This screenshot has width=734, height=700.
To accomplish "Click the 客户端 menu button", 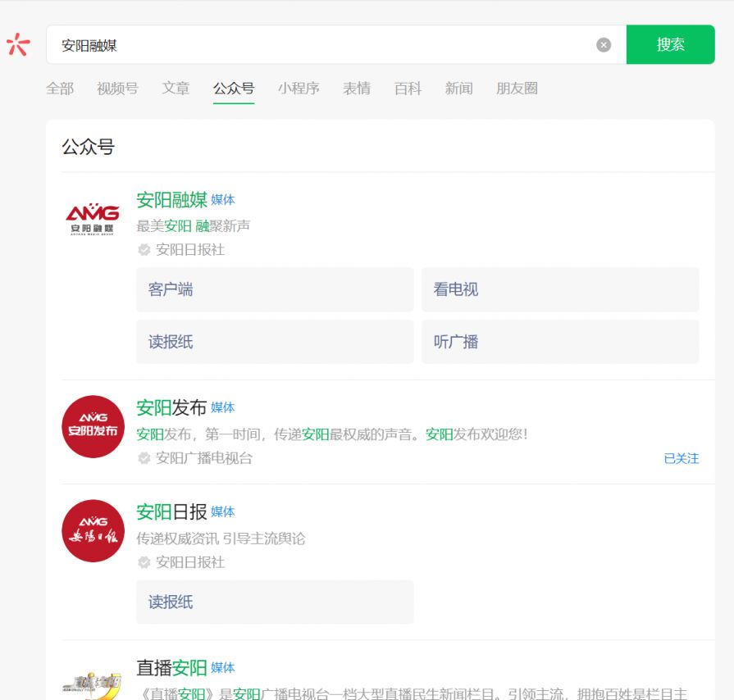I will (x=275, y=289).
